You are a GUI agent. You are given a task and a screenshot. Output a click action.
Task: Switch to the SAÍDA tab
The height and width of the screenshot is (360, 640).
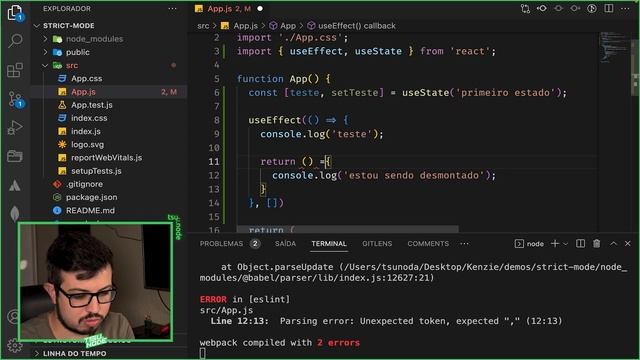tap(285, 244)
